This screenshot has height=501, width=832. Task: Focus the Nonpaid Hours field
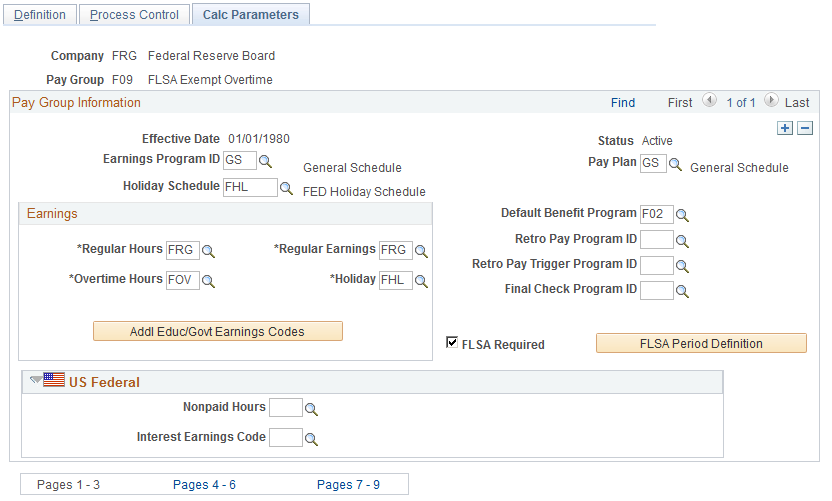coord(286,408)
